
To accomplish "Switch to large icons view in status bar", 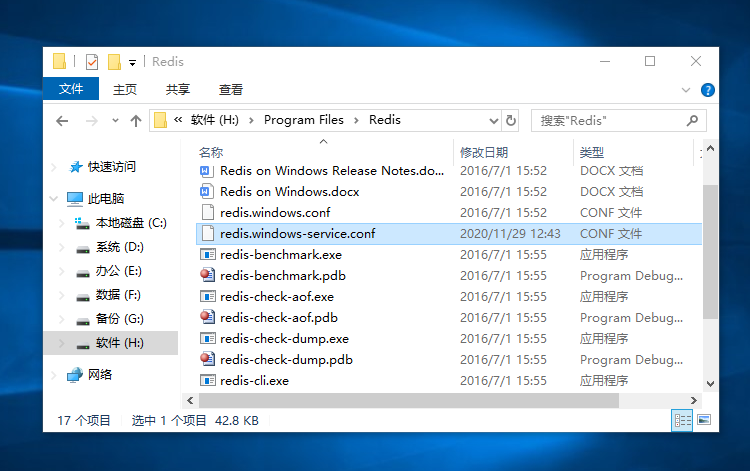I will pyautogui.click(x=704, y=420).
